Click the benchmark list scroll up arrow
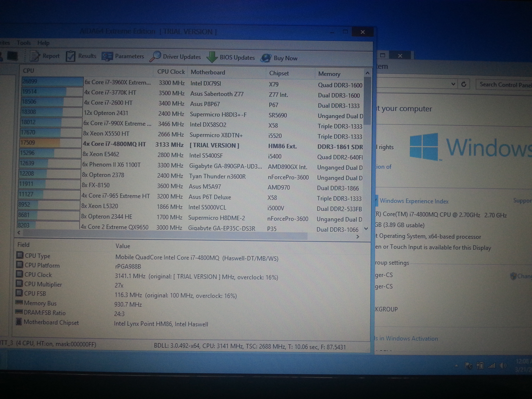Image resolution: width=532 pixels, height=399 pixels. point(368,73)
